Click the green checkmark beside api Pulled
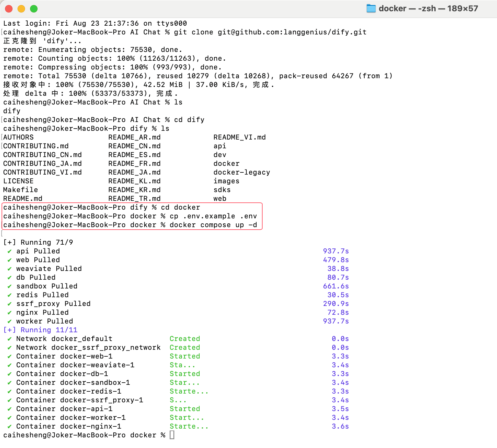 coord(10,251)
